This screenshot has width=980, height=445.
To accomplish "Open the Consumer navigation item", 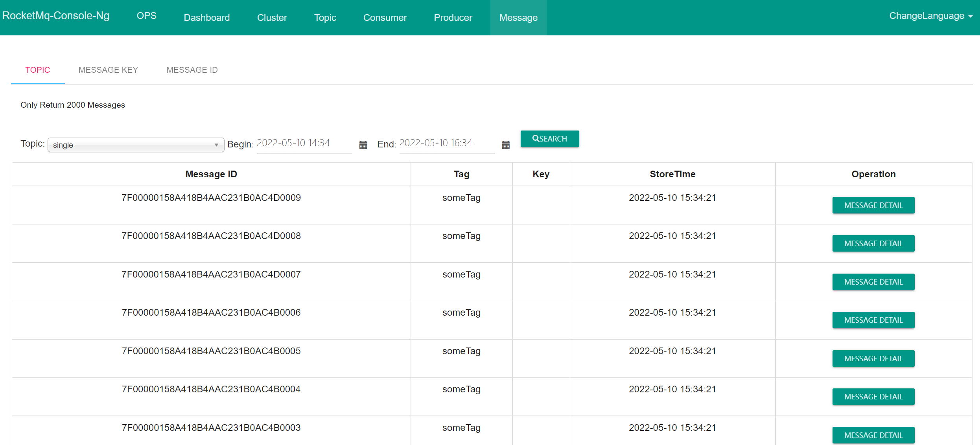I will point(385,18).
